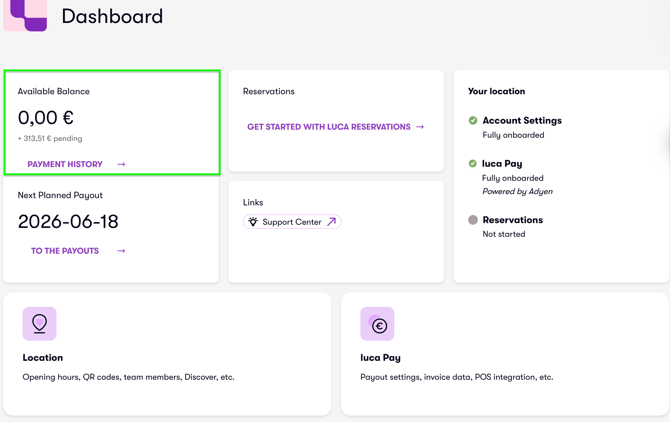Image resolution: width=670 pixels, height=422 pixels.
Task: Click the Available Balance amount card
Action: point(112,123)
